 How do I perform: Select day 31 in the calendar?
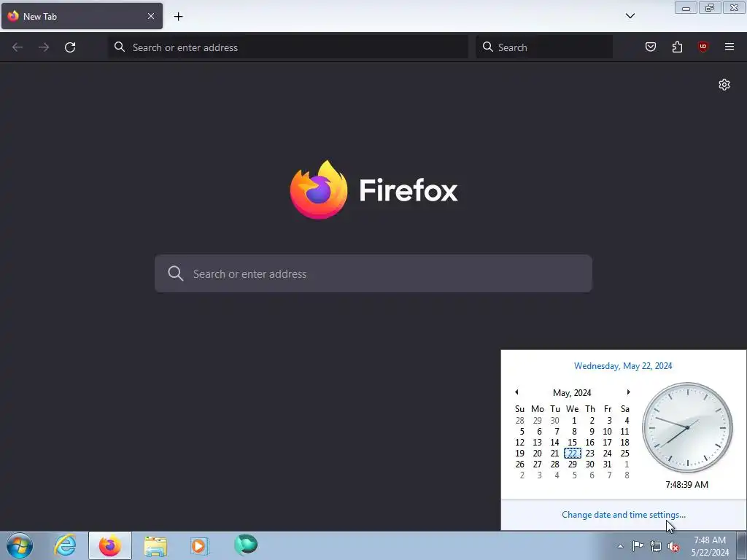tap(607, 464)
